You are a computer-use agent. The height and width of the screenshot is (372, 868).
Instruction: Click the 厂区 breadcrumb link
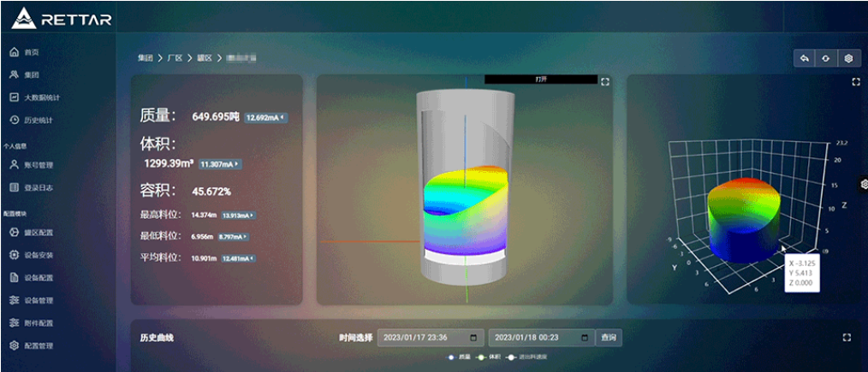point(175,58)
